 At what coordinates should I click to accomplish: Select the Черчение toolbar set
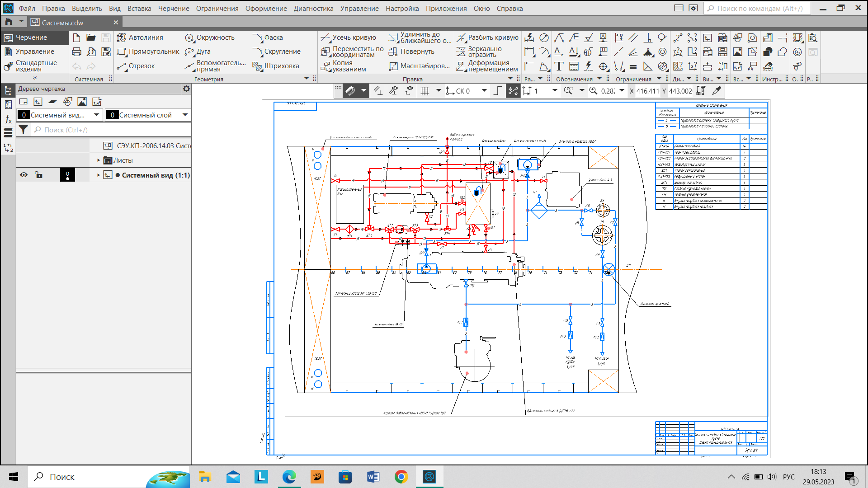[34, 38]
